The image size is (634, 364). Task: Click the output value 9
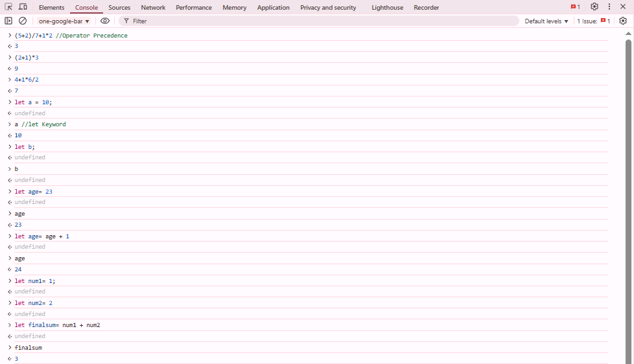click(16, 69)
